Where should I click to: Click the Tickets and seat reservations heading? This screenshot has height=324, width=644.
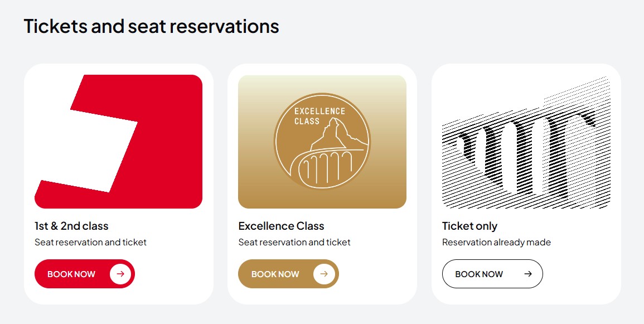pos(152,26)
